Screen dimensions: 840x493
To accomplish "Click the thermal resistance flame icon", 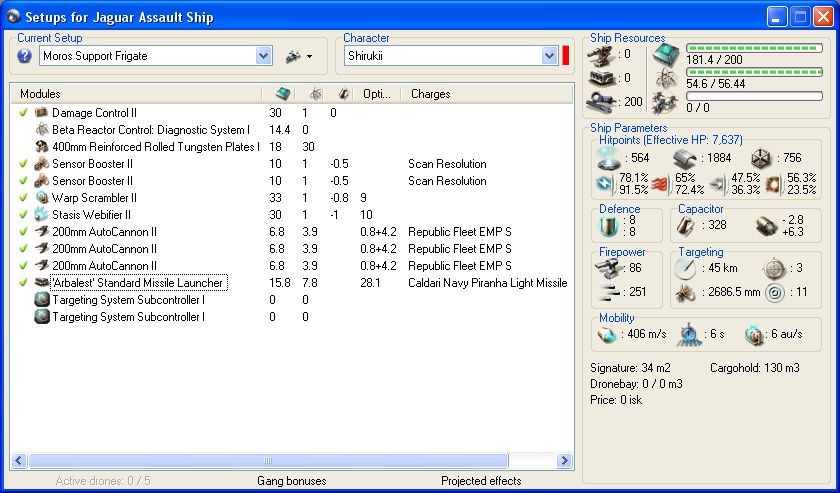I will (x=662, y=184).
